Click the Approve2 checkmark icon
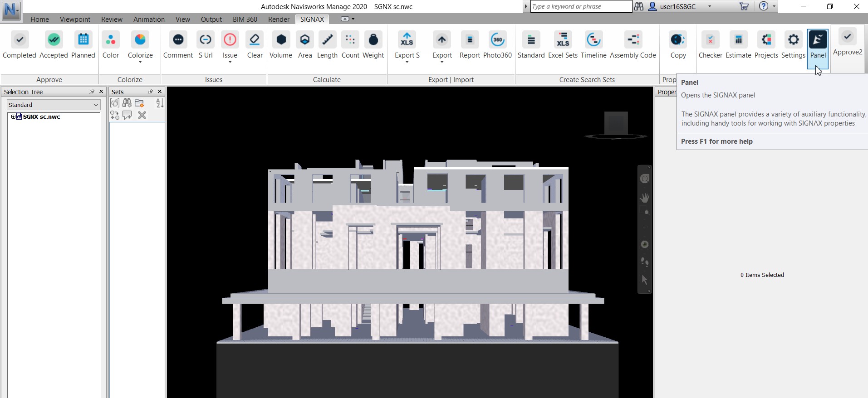Image resolution: width=868 pixels, height=398 pixels. click(x=848, y=37)
